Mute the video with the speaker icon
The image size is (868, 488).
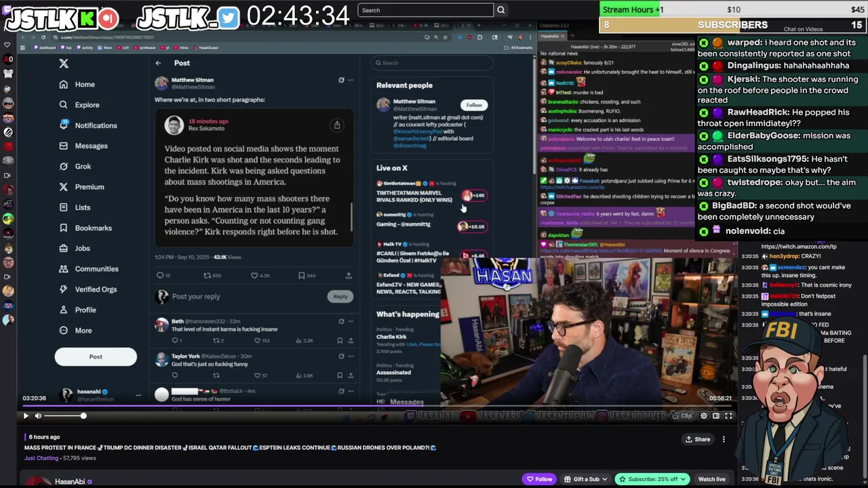[x=38, y=415]
